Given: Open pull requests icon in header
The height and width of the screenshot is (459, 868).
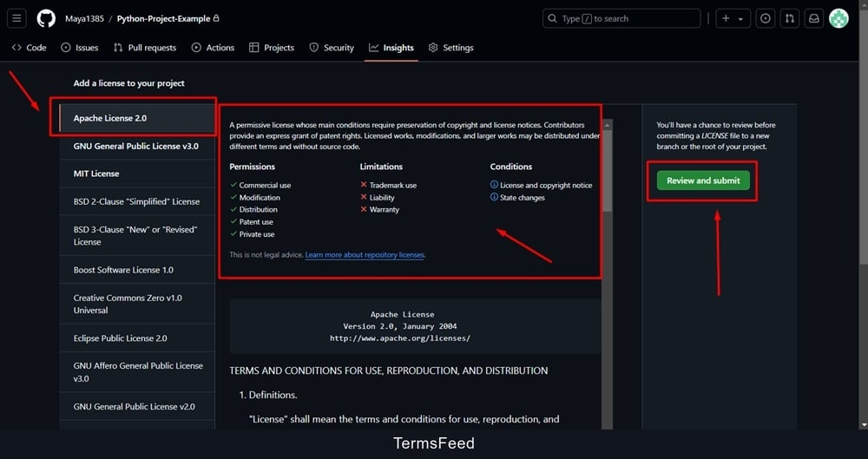Looking at the screenshot, I should [790, 18].
